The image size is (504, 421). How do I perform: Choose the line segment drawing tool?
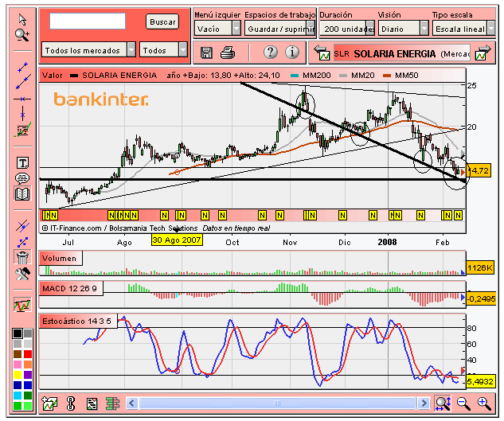click(x=22, y=67)
